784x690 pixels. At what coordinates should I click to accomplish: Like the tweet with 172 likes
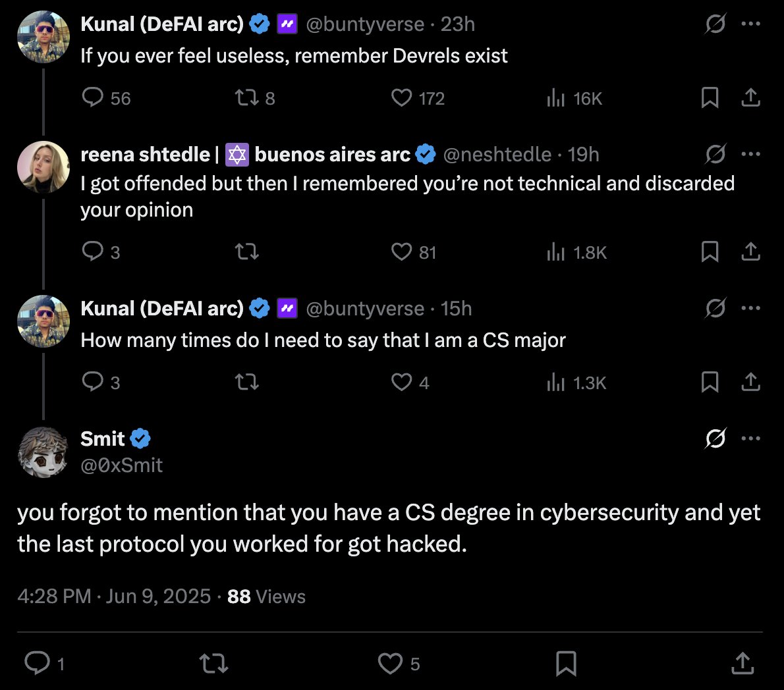point(401,98)
